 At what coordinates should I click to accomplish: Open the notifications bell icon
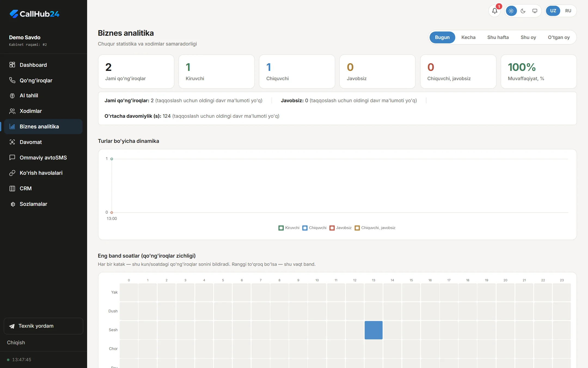point(495,11)
